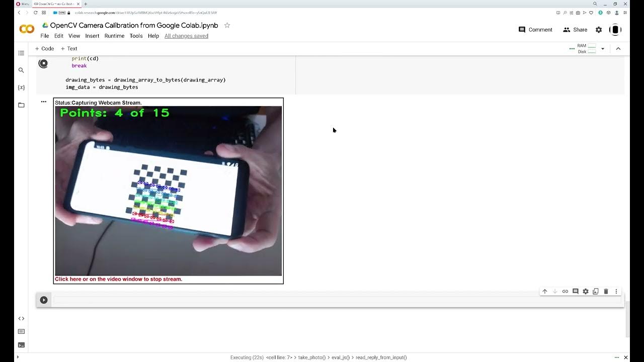Run the empty cell below the output
644x362 pixels.
44,300
